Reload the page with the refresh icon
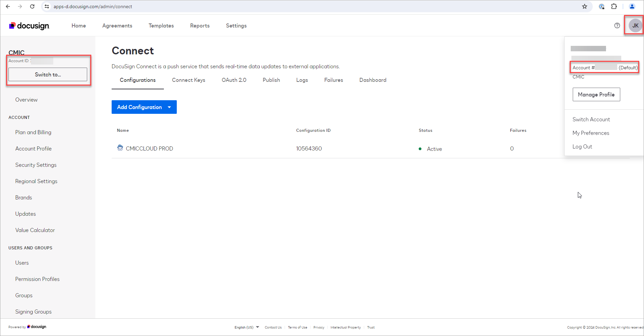This screenshot has width=644, height=336. tap(32, 6)
